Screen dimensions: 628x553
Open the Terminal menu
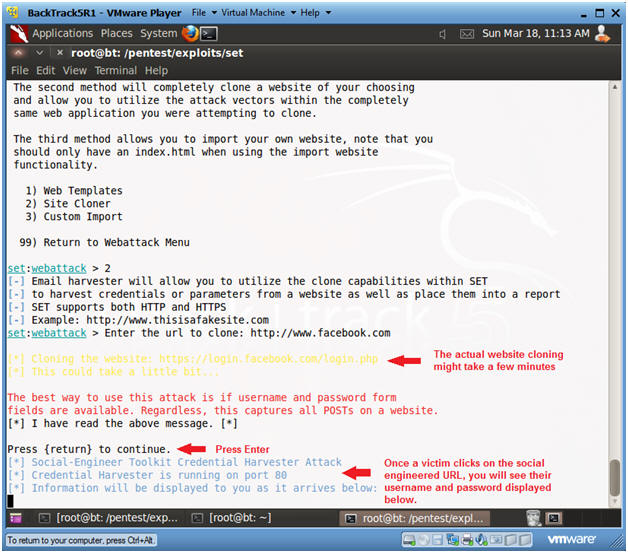point(116,70)
